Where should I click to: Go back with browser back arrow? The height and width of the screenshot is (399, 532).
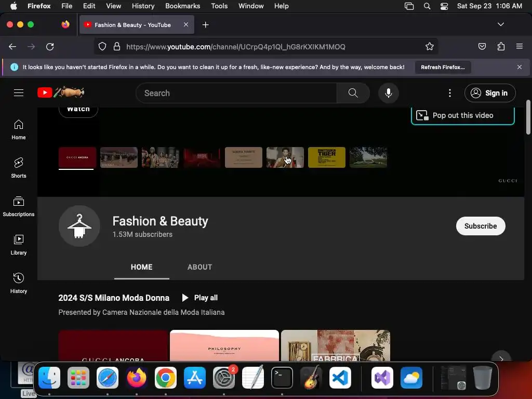pyautogui.click(x=12, y=46)
